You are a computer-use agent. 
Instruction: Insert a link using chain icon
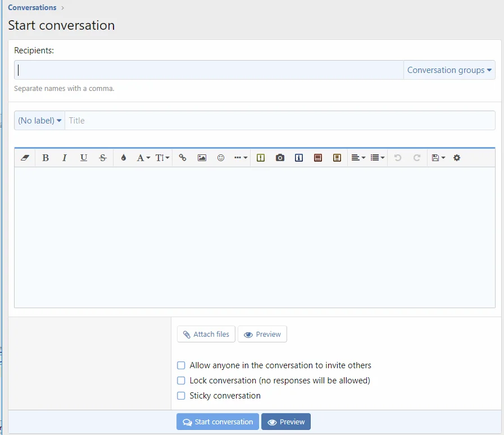[x=183, y=158]
